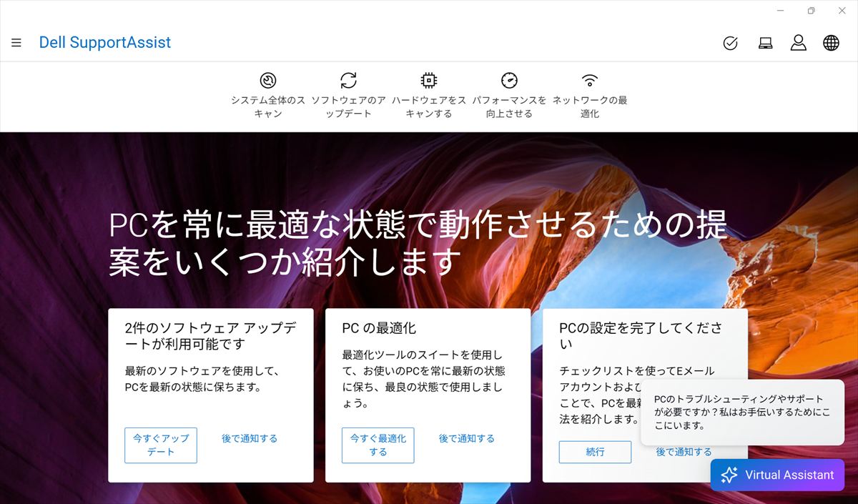This screenshot has width=858, height=504.
Task: Click the performance gauge icon
Action: pos(509,81)
